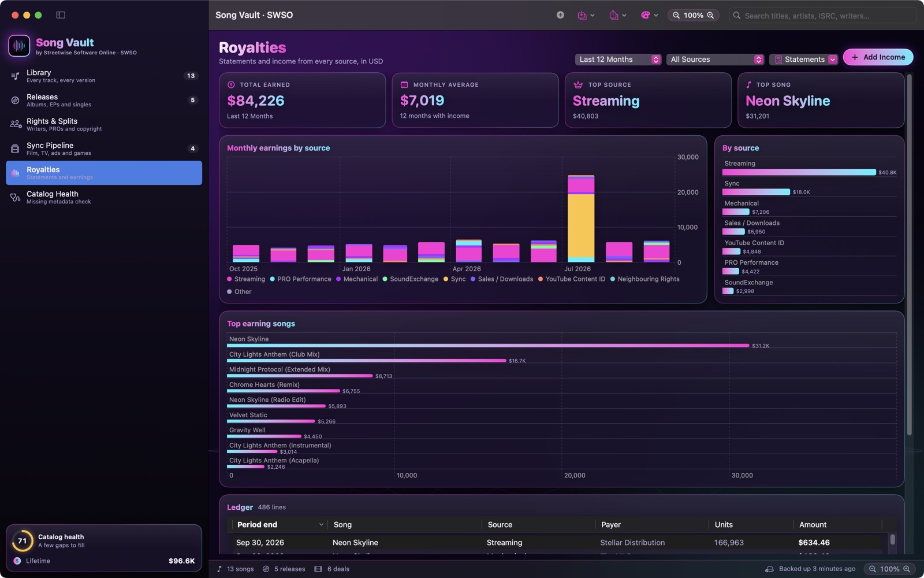Click the Releases disc icon in sidebar
The height and width of the screenshot is (578, 924).
16,101
